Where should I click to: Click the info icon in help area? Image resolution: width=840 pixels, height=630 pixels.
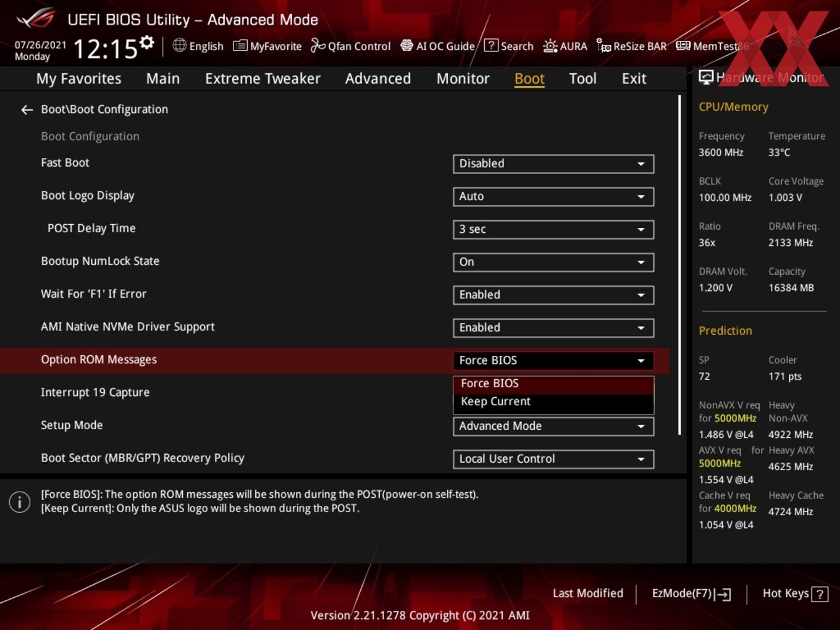[20, 502]
